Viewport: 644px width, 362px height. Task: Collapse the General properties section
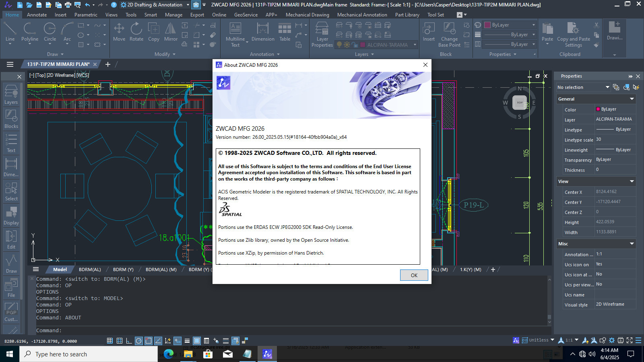[x=632, y=99]
